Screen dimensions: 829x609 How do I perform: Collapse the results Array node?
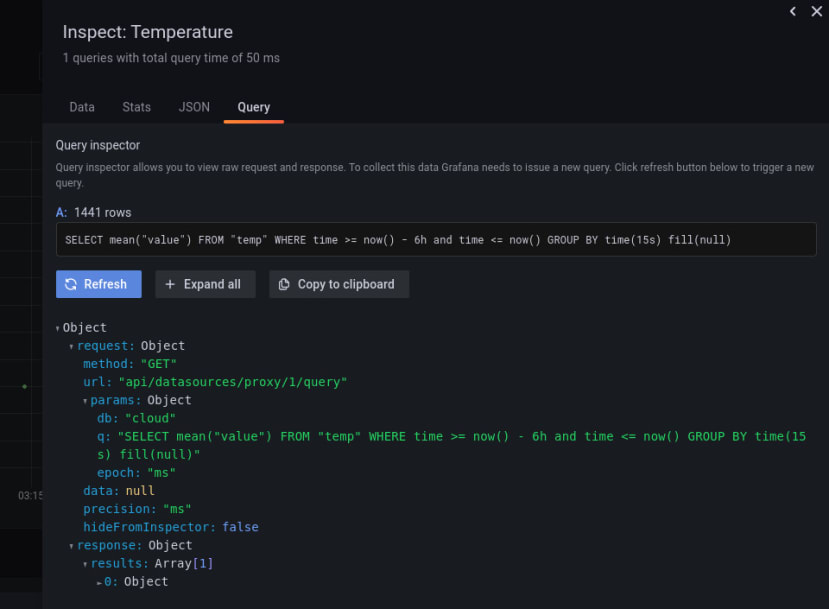85,564
